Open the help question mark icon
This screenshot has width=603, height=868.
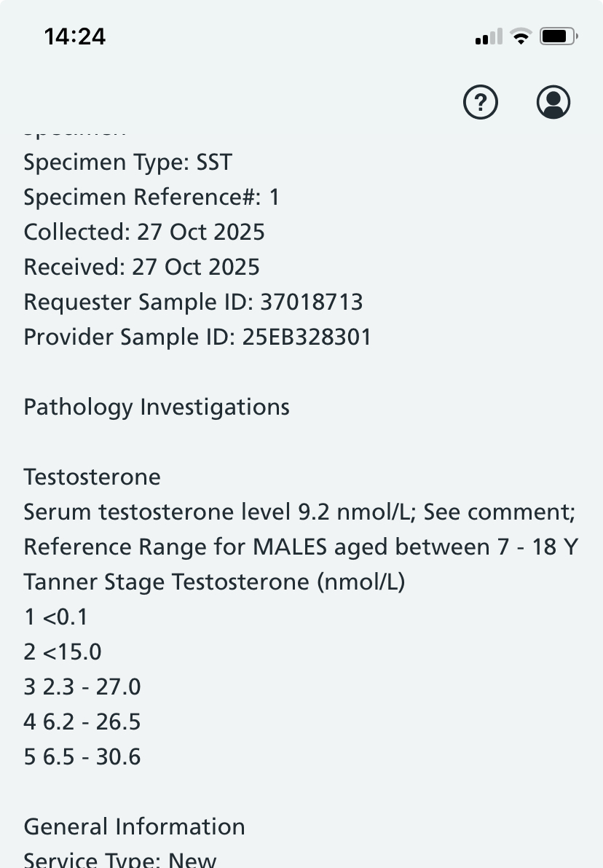tap(481, 103)
